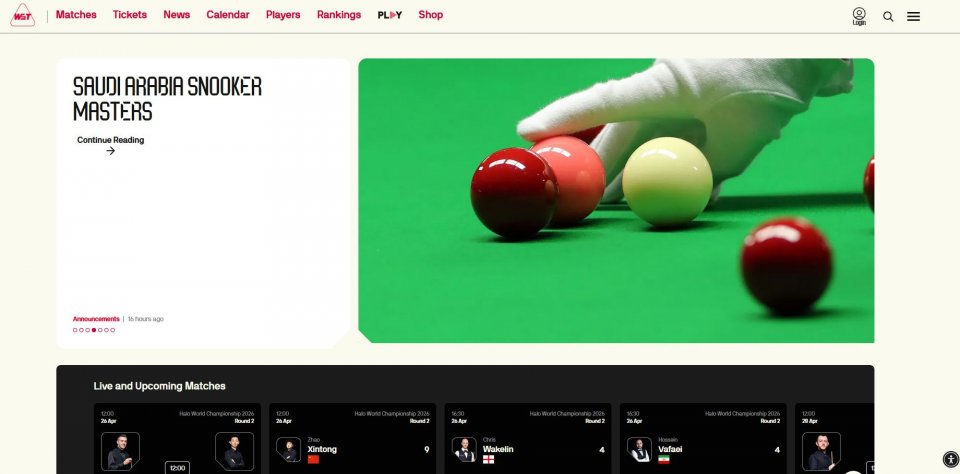Open the Rankings menu item
The width and height of the screenshot is (960, 474).
pyautogui.click(x=339, y=15)
